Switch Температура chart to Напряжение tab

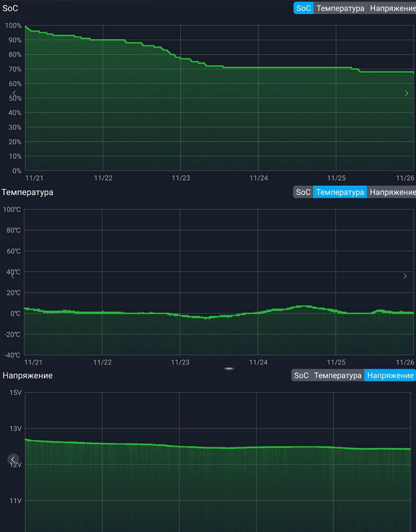(392, 192)
